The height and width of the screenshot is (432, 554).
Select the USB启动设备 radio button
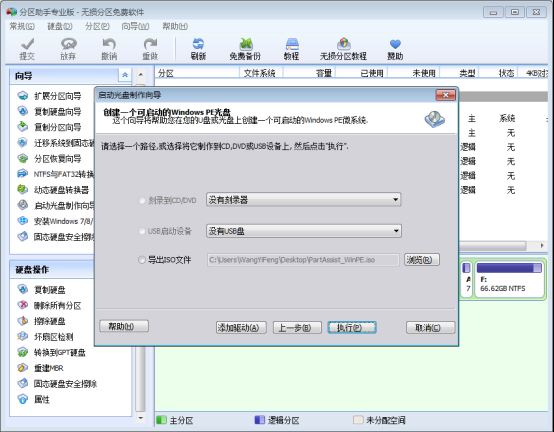point(142,231)
